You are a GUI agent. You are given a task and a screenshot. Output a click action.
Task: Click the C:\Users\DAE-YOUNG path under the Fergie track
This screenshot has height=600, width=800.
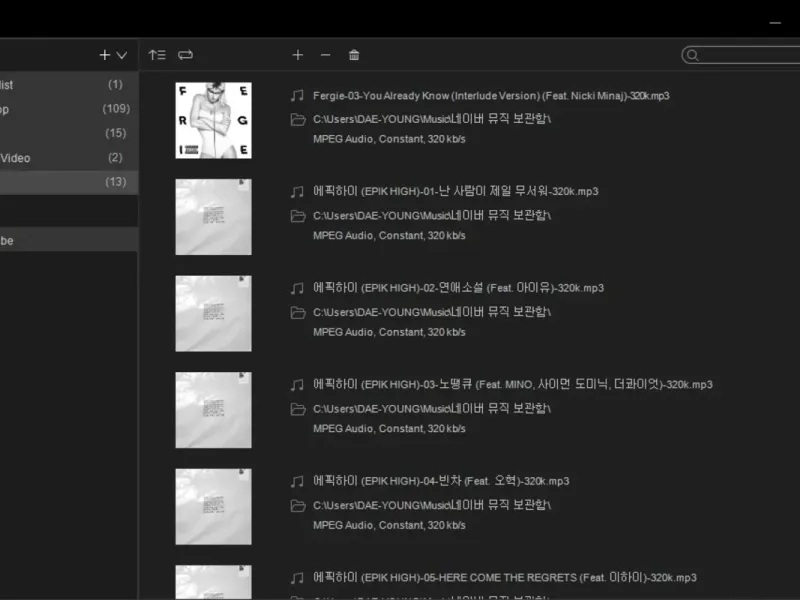click(x=432, y=119)
